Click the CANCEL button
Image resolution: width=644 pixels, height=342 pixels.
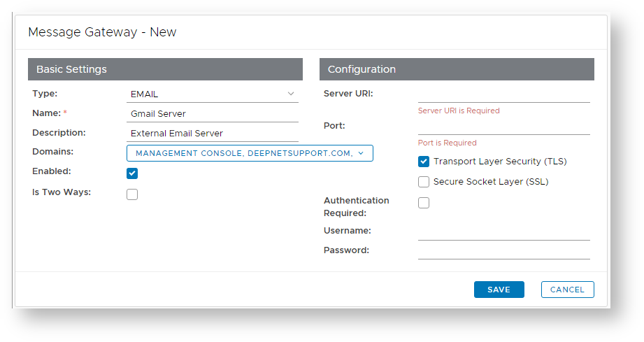point(567,290)
